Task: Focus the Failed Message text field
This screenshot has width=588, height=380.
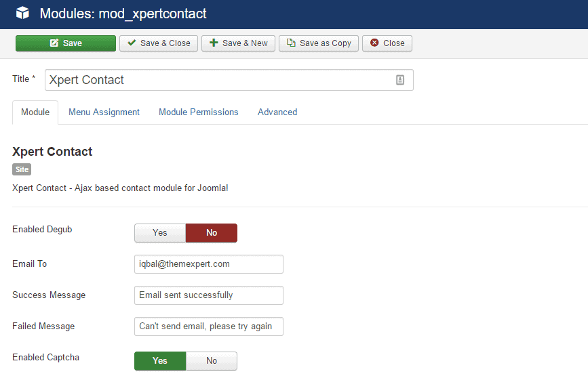Action: pos(208,326)
